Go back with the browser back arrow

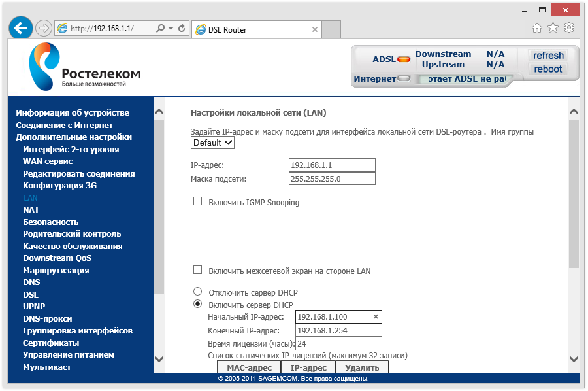[x=21, y=27]
